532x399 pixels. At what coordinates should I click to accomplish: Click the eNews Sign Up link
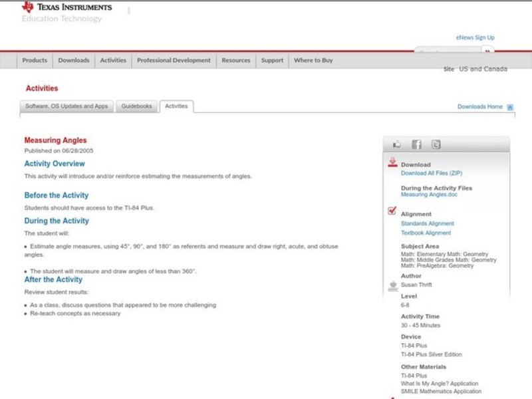[475, 38]
